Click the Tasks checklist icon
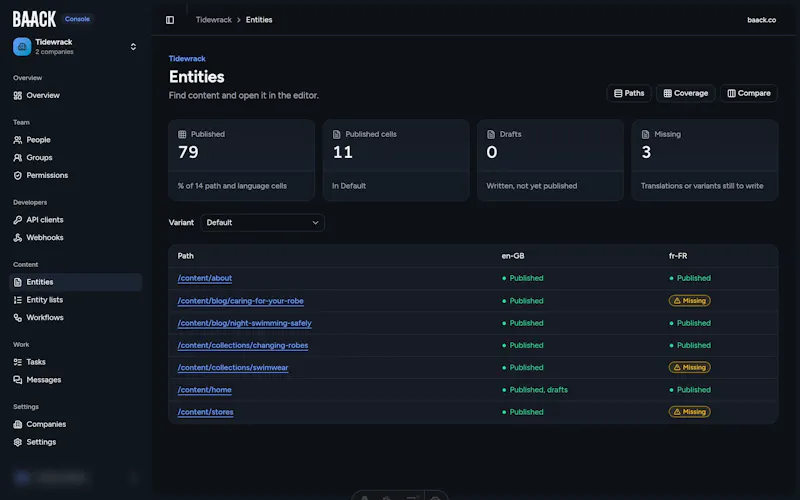 pyautogui.click(x=18, y=362)
